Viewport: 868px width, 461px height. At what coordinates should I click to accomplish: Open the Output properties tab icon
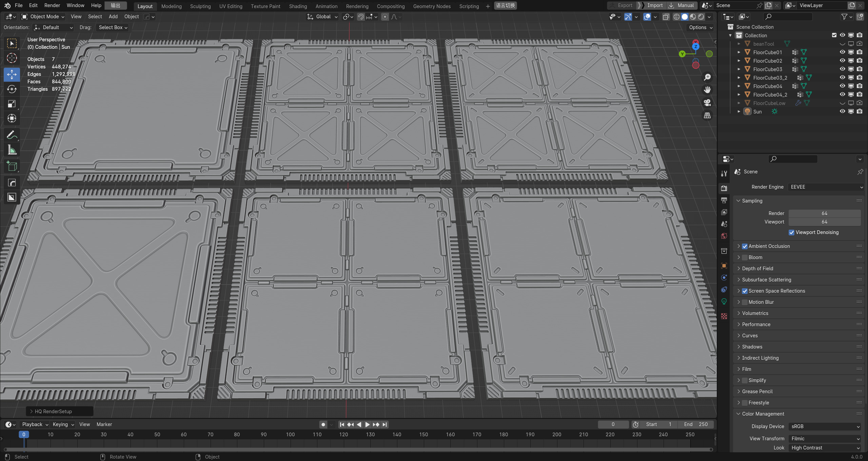(x=724, y=200)
